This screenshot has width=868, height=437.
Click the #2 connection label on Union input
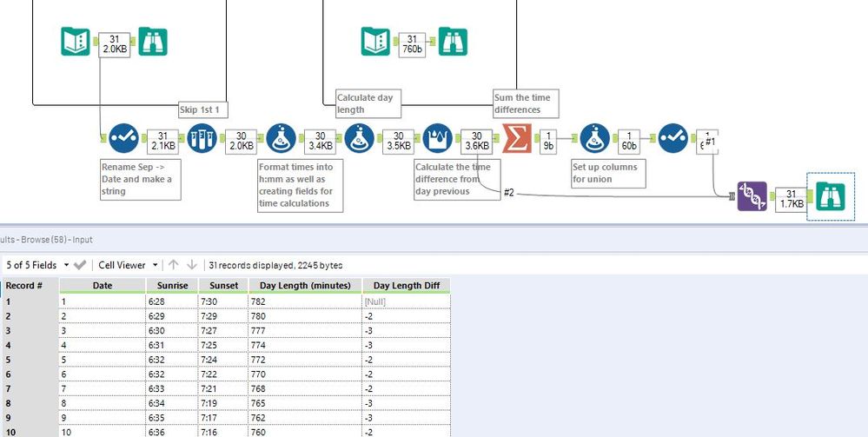509,193
